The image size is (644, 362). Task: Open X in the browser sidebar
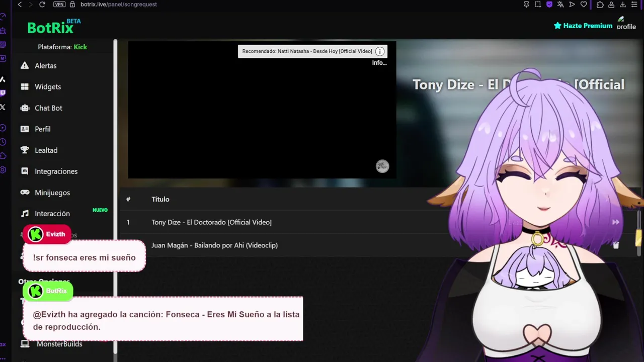coord(3,107)
